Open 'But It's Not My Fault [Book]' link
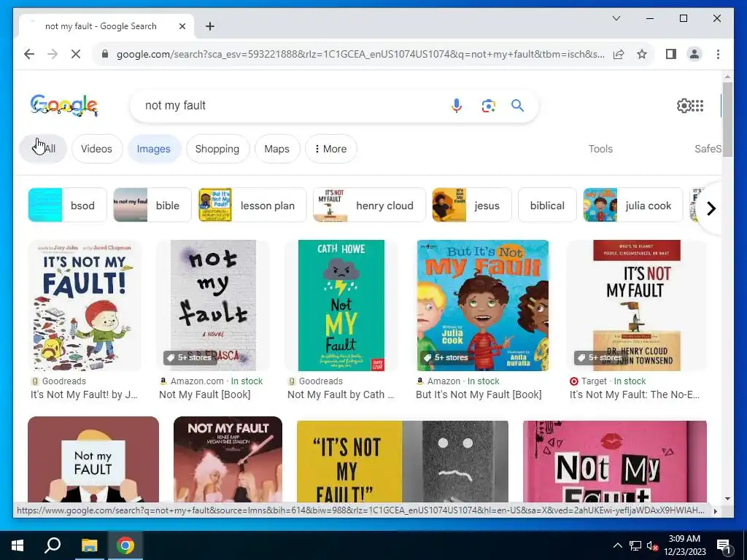Image resolution: width=747 pixels, height=560 pixels. pos(479,394)
